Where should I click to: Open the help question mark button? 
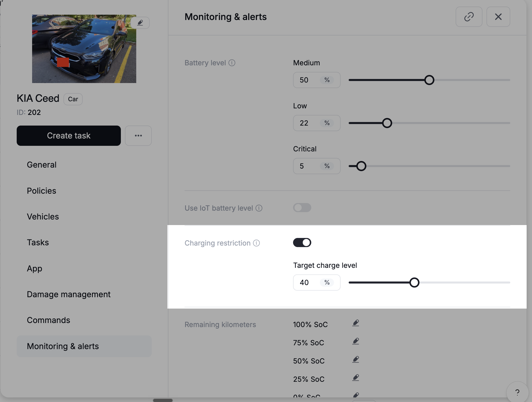tap(517, 392)
